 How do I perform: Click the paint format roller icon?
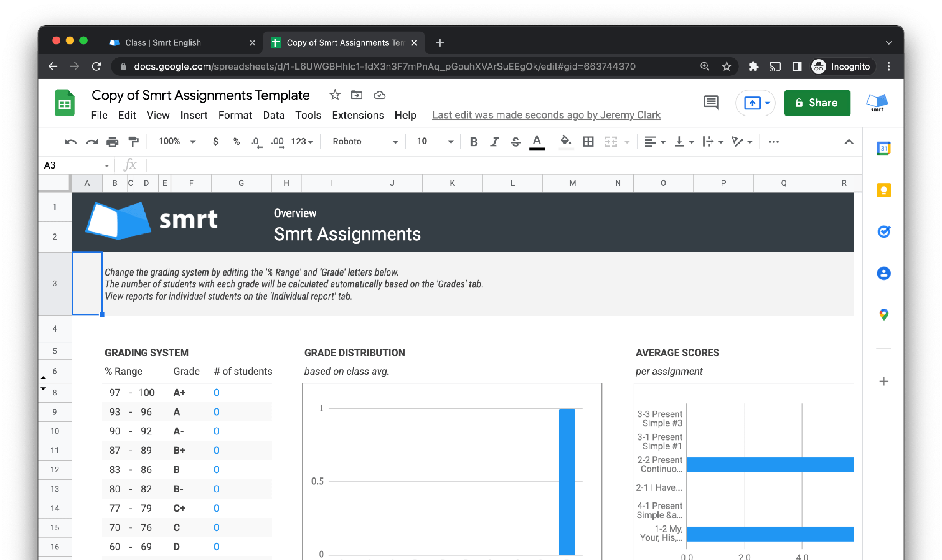pos(134,142)
